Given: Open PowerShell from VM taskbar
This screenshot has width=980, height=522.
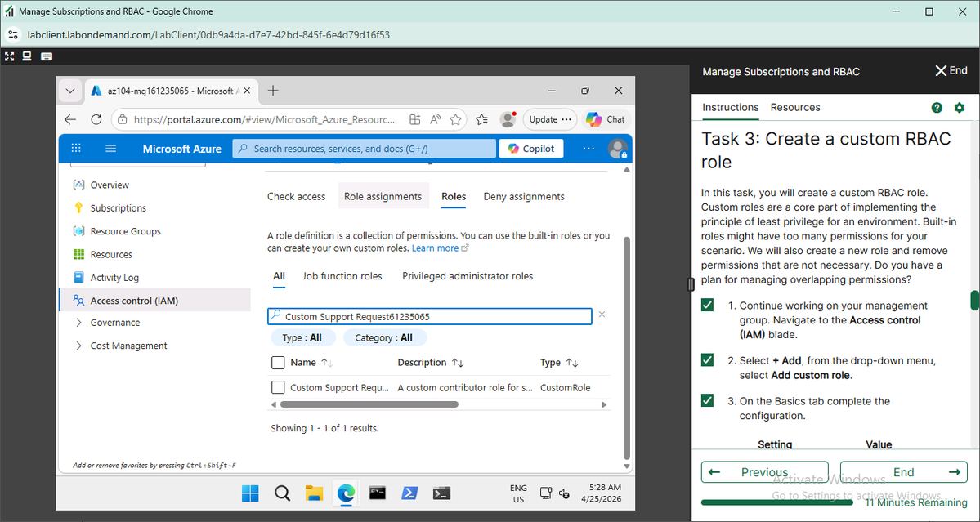Looking at the screenshot, I should tap(409, 493).
